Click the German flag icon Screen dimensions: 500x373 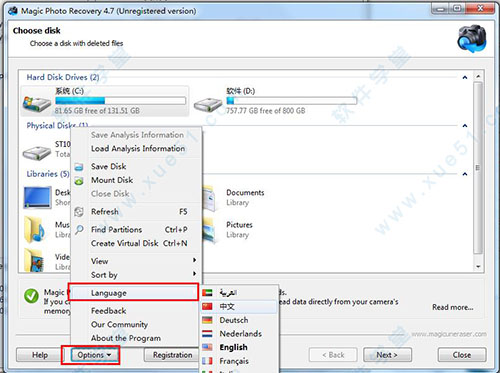207,320
